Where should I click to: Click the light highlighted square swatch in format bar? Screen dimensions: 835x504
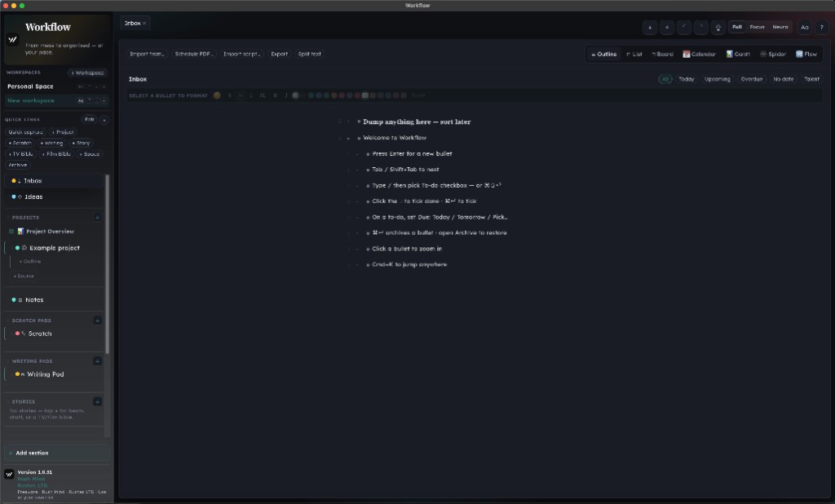pyautogui.click(x=364, y=96)
